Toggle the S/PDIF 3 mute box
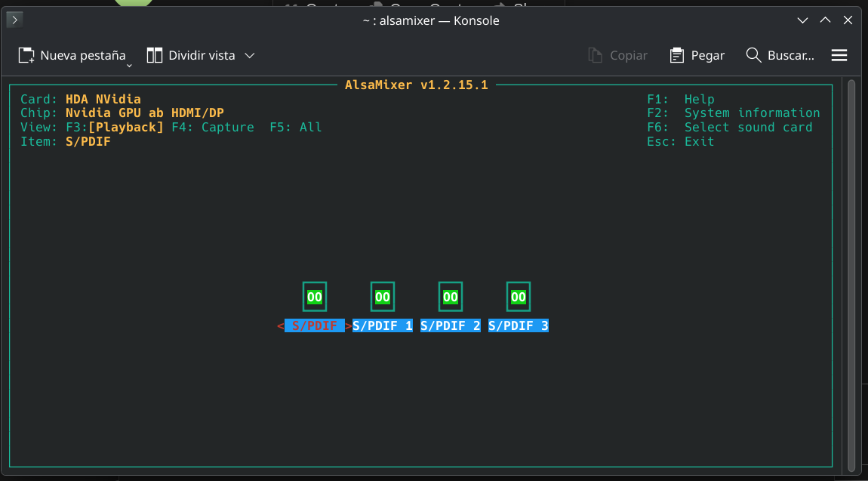Screen dimensions: 868x481 click(x=519, y=297)
